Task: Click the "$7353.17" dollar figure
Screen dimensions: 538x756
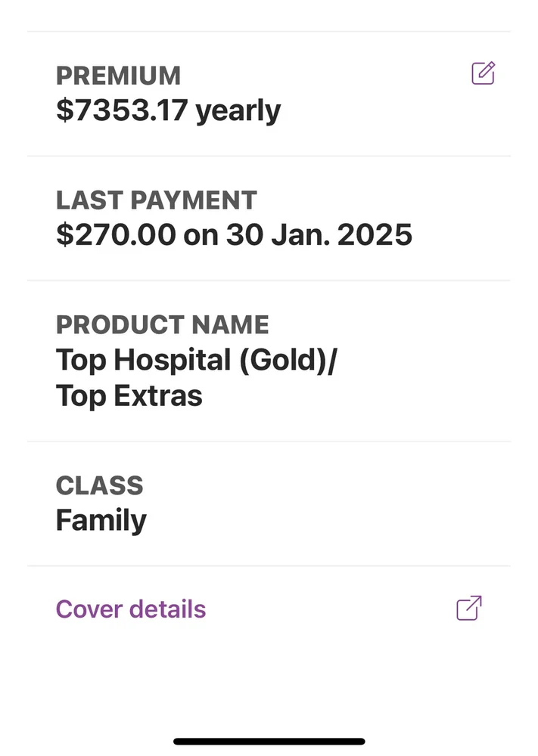Action: coord(122,110)
